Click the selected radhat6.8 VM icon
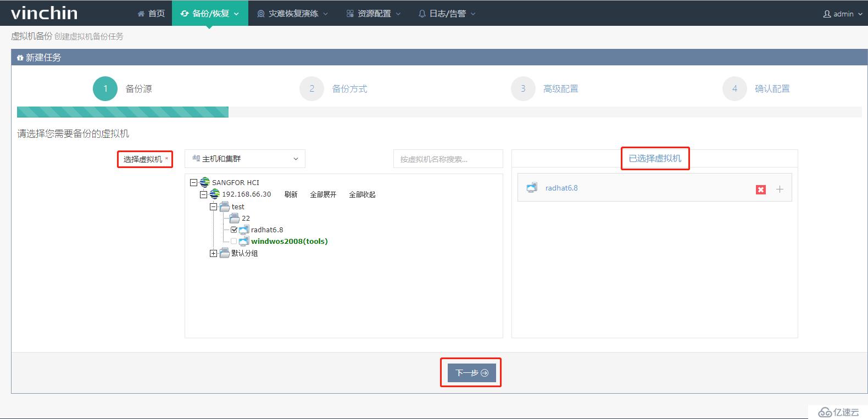This screenshot has width=868, height=419. [532, 188]
